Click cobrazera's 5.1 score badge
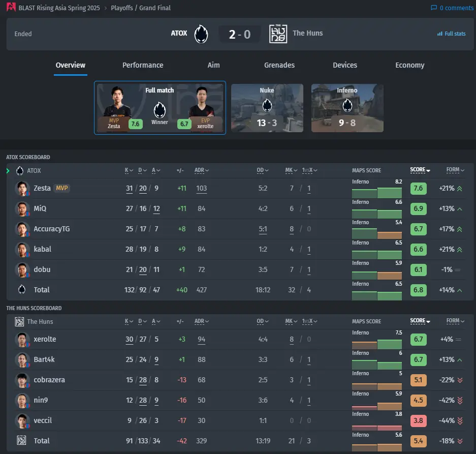This screenshot has width=476, height=454. point(418,380)
